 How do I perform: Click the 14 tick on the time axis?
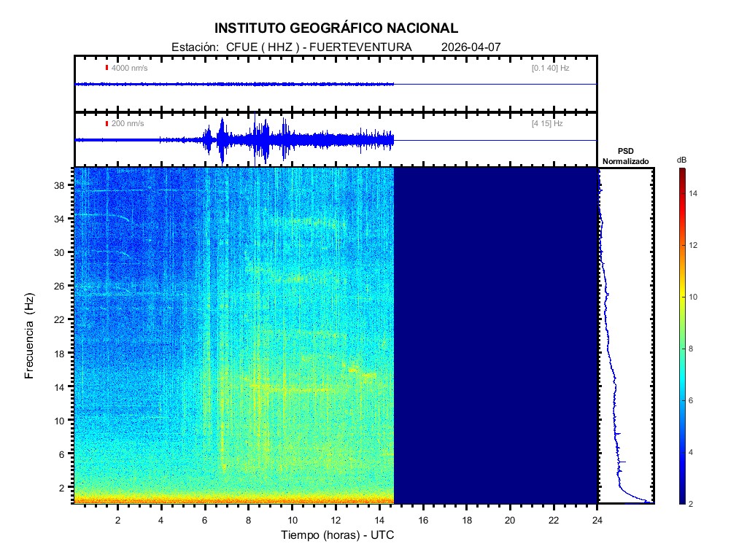[x=379, y=520]
